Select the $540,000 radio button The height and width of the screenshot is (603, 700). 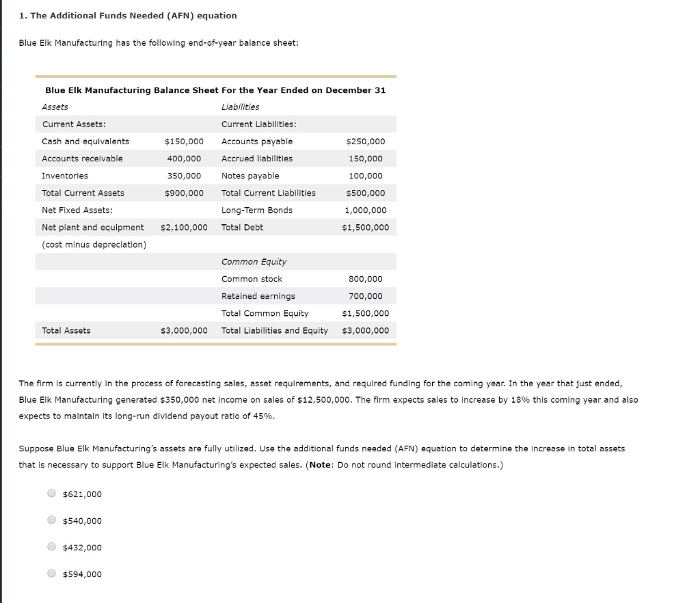click(x=51, y=520)
